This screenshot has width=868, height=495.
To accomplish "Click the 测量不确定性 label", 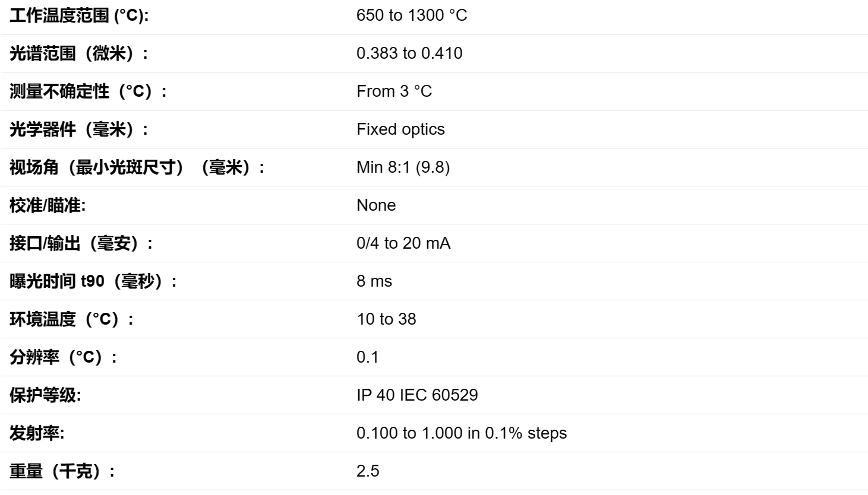I will click(88, 91).
